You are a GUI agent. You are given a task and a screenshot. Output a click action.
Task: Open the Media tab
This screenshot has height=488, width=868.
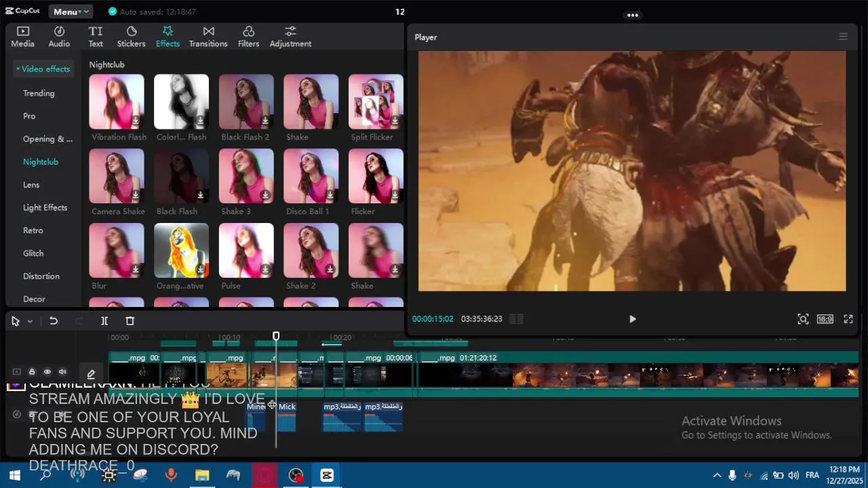(x=22, y=37)
